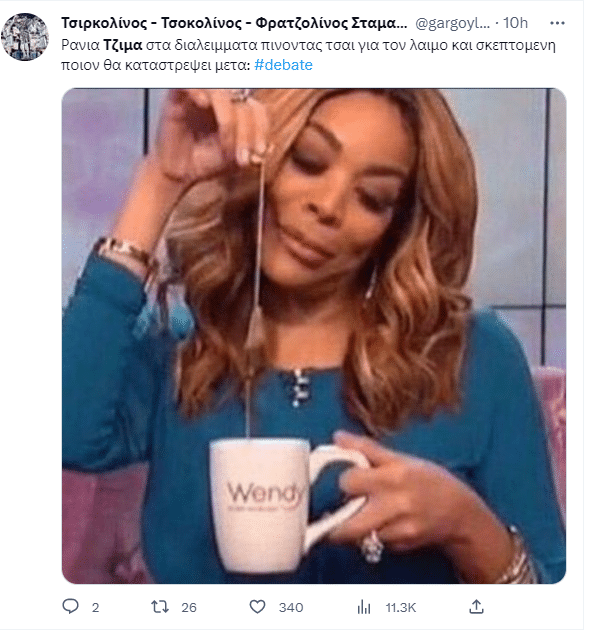Retweet using the retweet arrows icon
Image resolution: width=602 pixels, height=630 pixels.
(160, 607)
